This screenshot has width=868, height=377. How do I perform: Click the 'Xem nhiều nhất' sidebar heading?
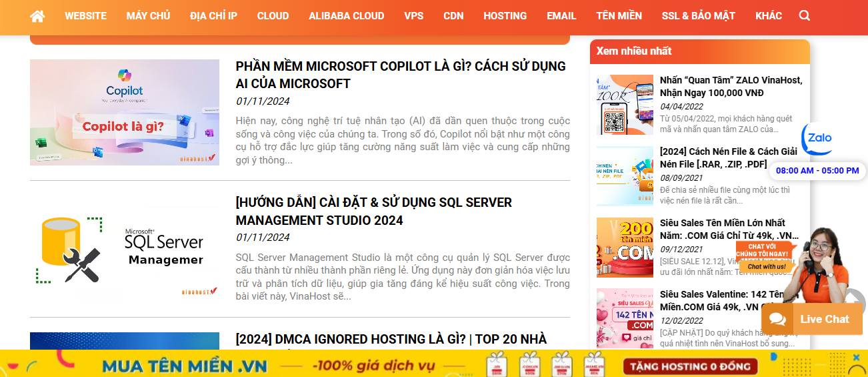(x=634, y=51)
